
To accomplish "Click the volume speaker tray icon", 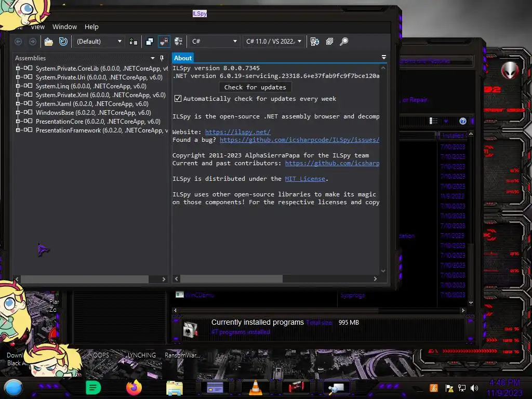I will pyautogui.click(x=474, y=388).
